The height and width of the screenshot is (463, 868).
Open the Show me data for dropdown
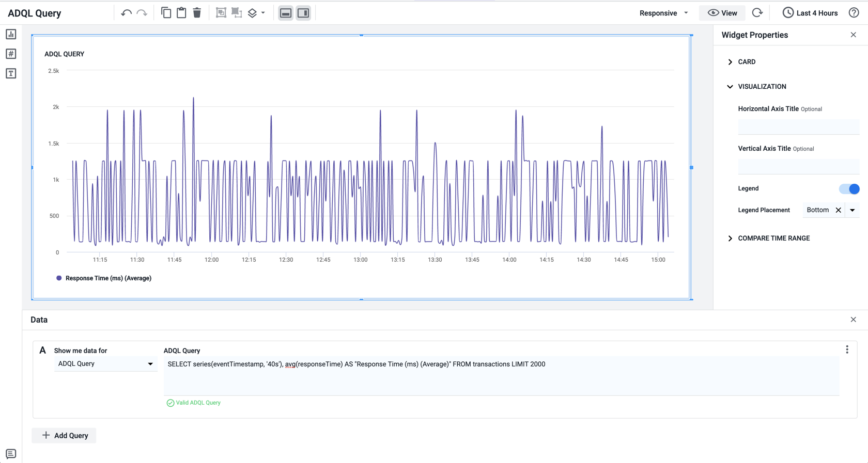(x=105, y=364)
